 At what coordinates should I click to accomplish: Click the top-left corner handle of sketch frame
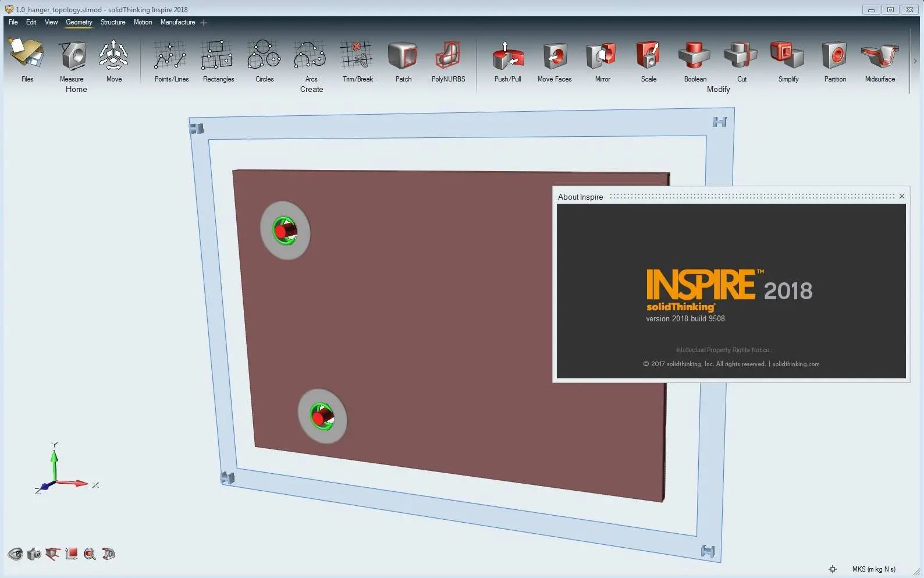pos(197,128)
